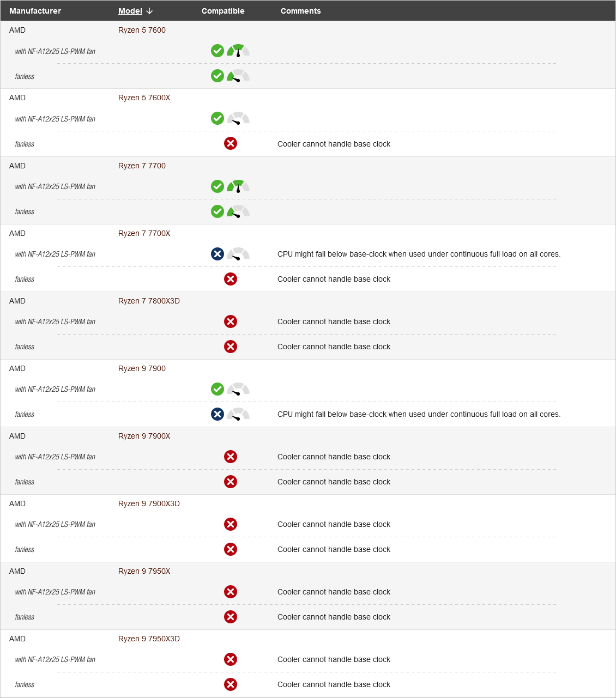Click red X icon for Ryzen 5 7600X fanless

[x=231, y=143]
